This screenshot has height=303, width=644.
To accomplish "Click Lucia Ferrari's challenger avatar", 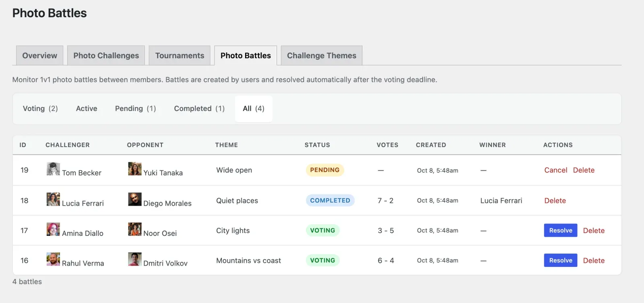I will pos(53,199).
